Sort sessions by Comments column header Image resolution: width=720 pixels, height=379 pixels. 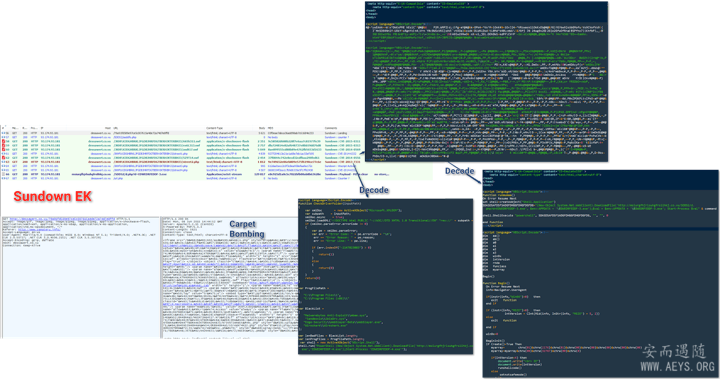click(x=331, y=129)
